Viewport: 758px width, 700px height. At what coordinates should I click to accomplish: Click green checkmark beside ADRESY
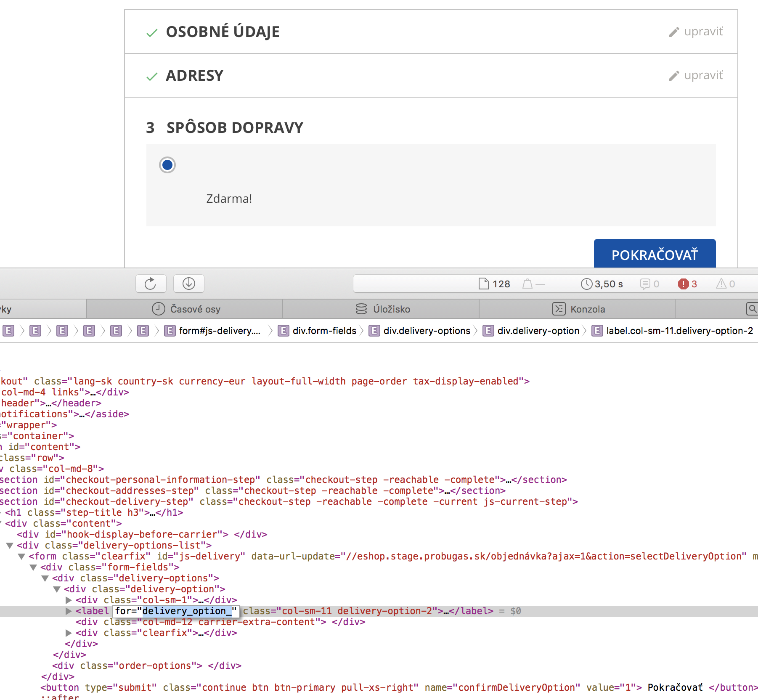tap(152, 77)
